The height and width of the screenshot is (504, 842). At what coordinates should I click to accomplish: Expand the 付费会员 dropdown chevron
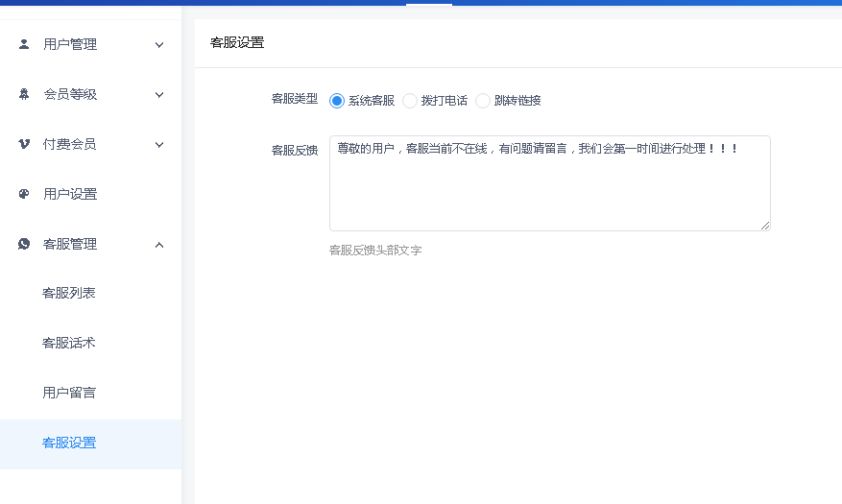[159, 144]
